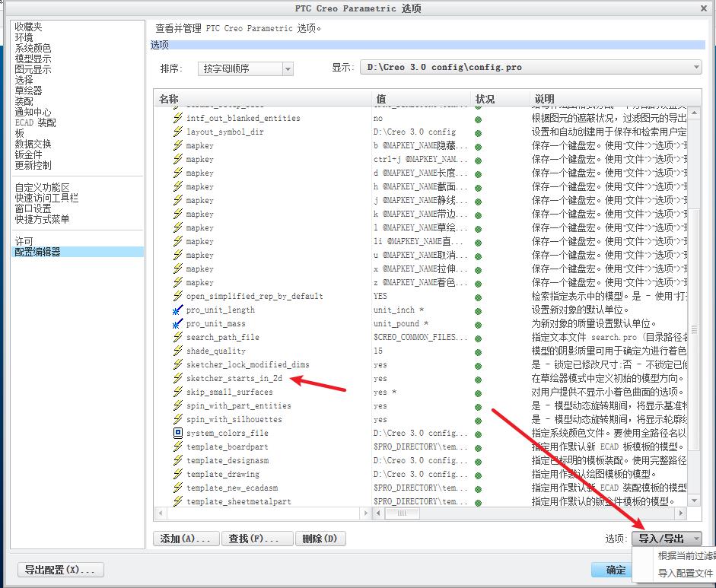Click green status dot of template_drawing row
The height and width of the screenshot is (588, 716).
pos(478,475)
